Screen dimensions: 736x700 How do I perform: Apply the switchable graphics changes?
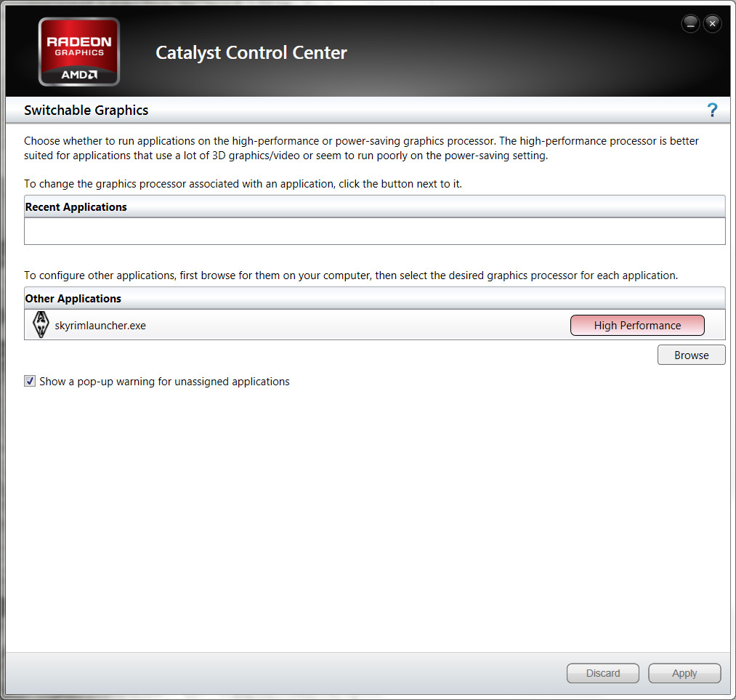[684, 673]
